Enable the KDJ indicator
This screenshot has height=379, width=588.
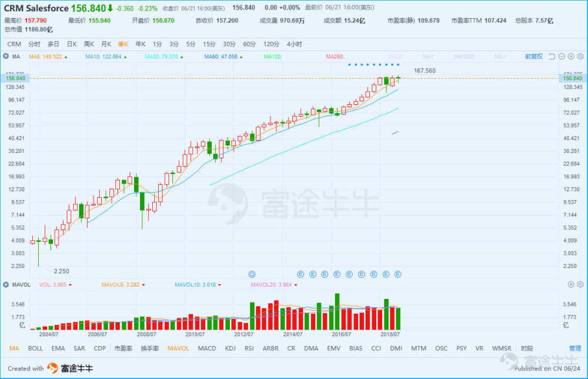(230, 348)
